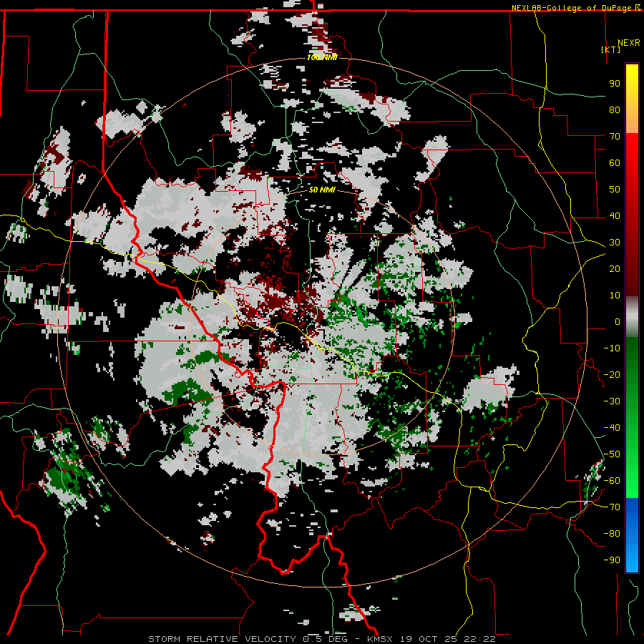Click the 100 NMI range ring label

pos(322,57)
